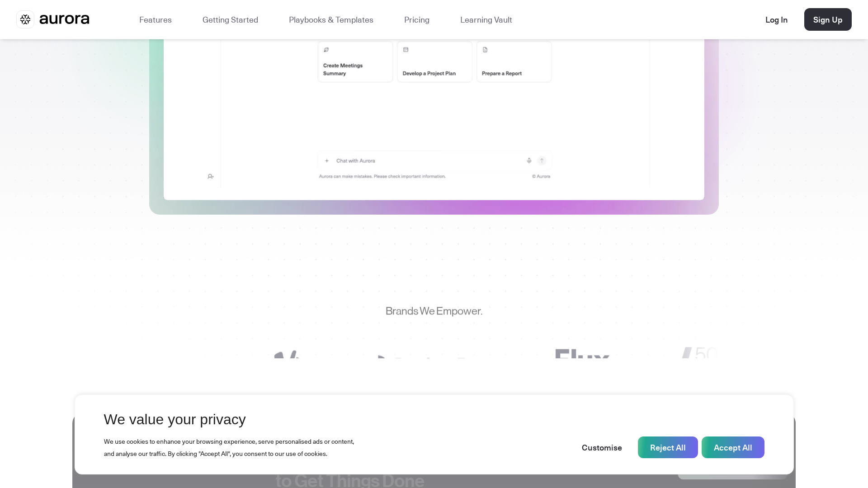Screen dimensions: 868x488
Task: Open Playbooks & Templates navigation item
Action: pos(331,19)
